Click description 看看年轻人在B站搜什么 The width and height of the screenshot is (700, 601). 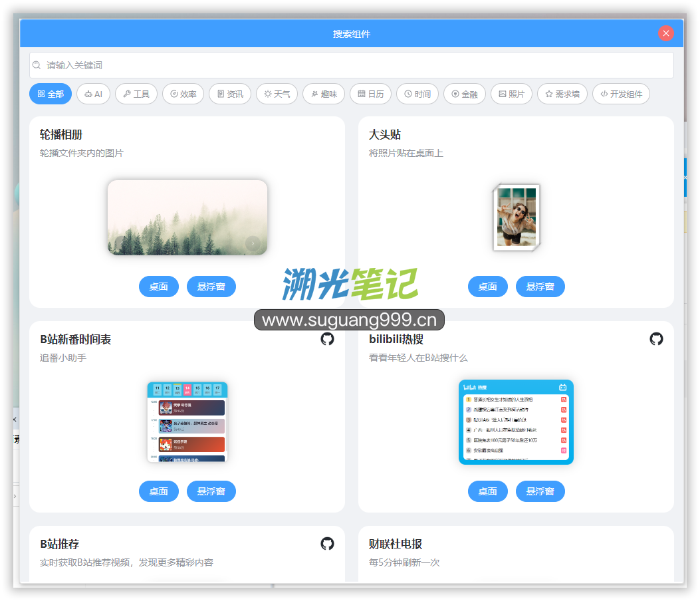coord(418,358)
